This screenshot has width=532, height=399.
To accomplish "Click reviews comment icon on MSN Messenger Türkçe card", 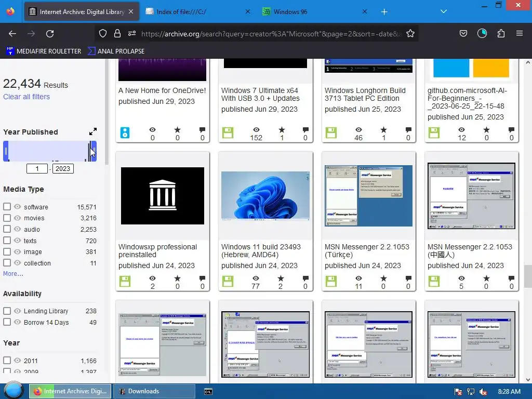I will [x=408, y=278].
